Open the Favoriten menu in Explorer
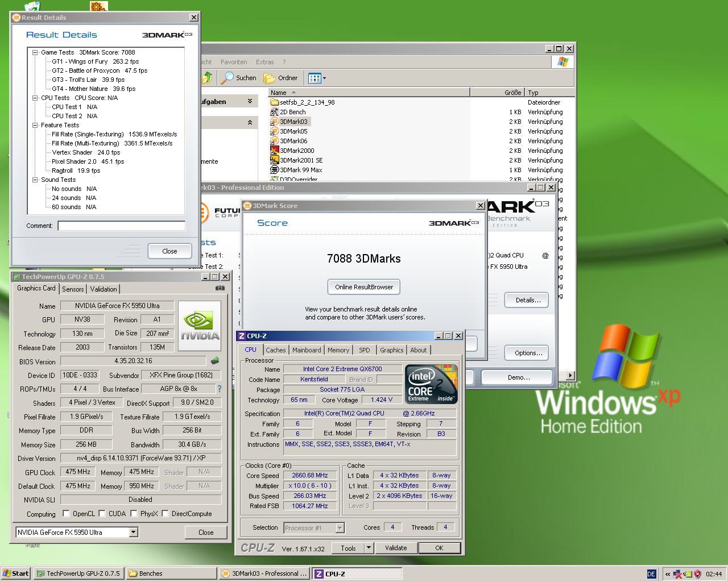The height and width of the screenshot is (582, 728). [234, 62]
